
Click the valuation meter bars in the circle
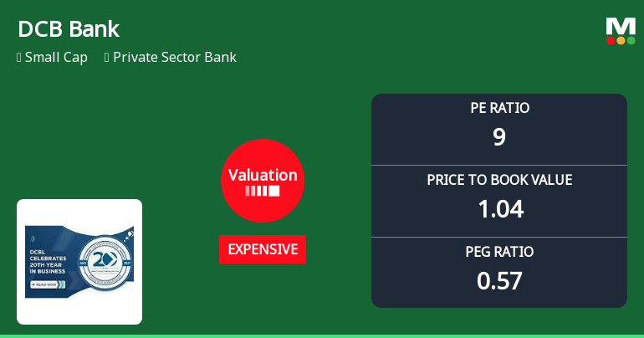pos(263,192)
